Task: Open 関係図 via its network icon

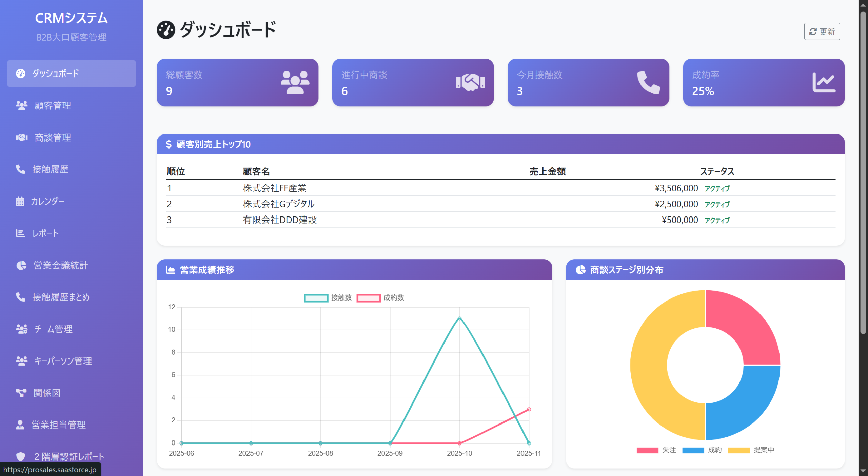Action: pyautogui.click(x=21, y=393)
